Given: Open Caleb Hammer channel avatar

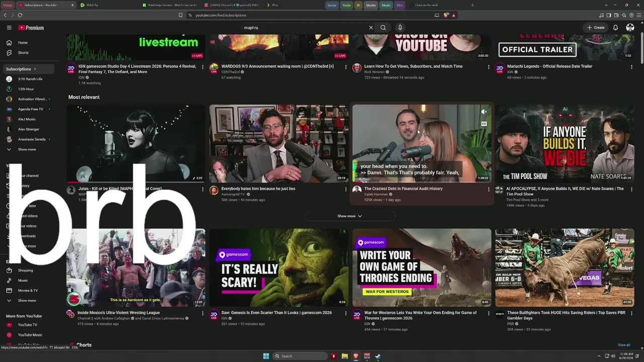Looking at the screenshot, I should point(357,190).
